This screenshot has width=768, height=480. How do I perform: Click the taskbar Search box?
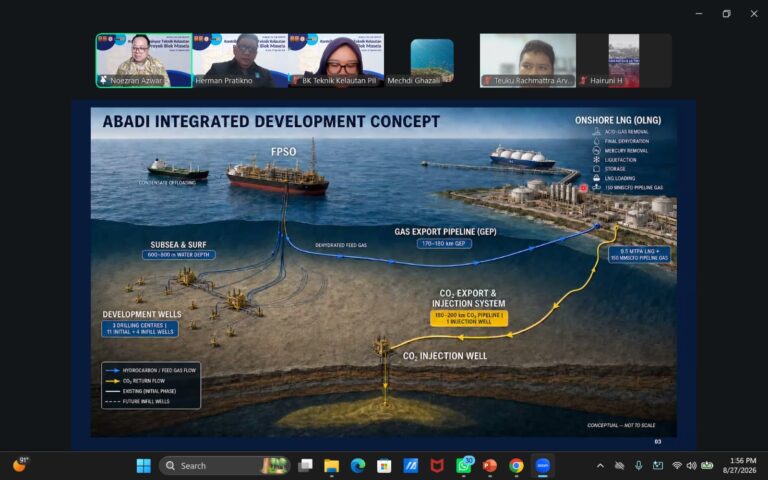224,466
